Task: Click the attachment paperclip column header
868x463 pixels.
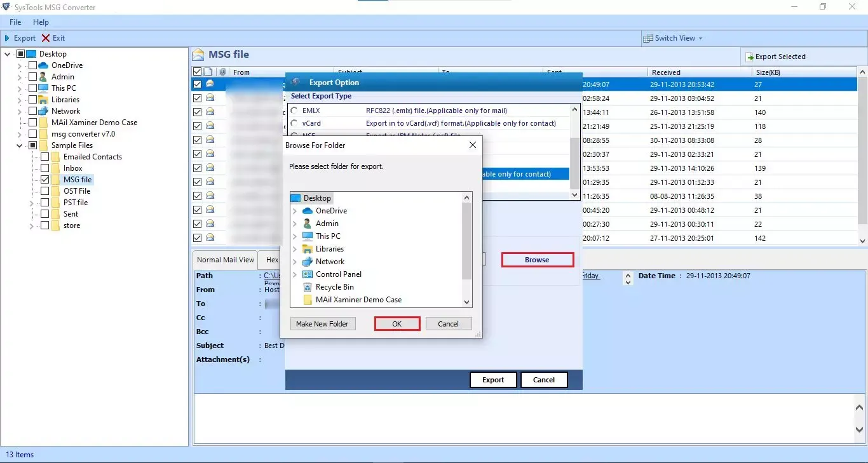Action: [x=222, y=72]
